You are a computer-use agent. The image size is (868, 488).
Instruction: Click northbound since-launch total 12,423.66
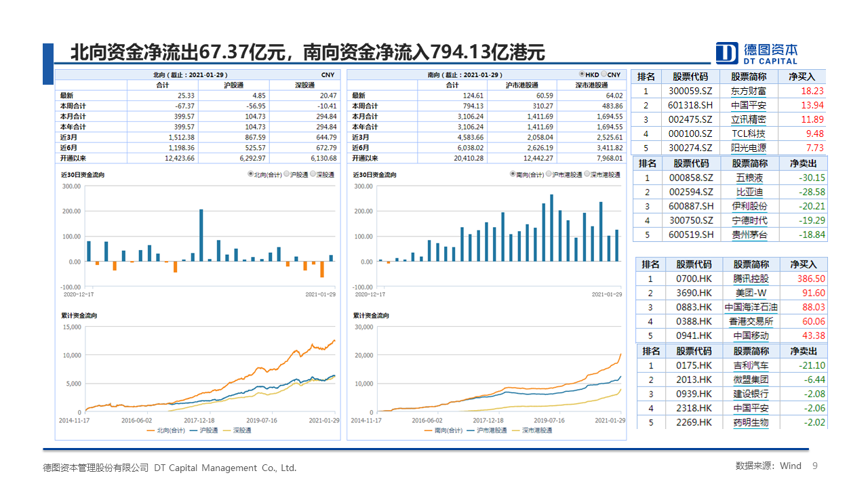(x=180, y=158)
